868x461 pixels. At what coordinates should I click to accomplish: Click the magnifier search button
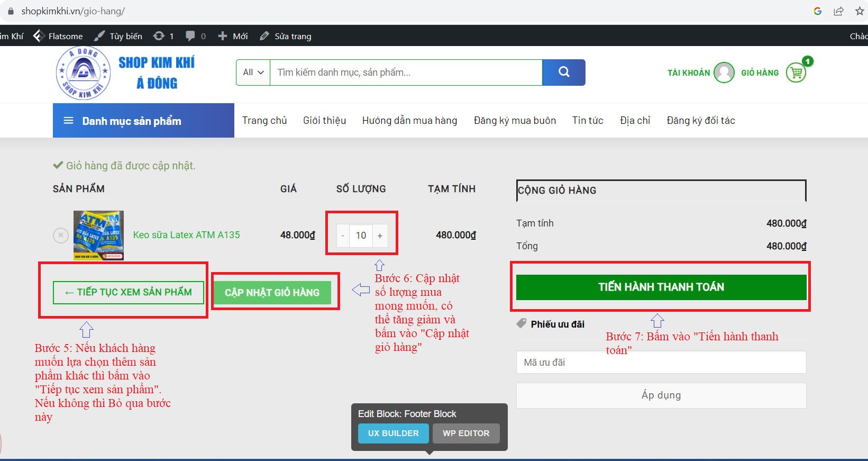564,73
